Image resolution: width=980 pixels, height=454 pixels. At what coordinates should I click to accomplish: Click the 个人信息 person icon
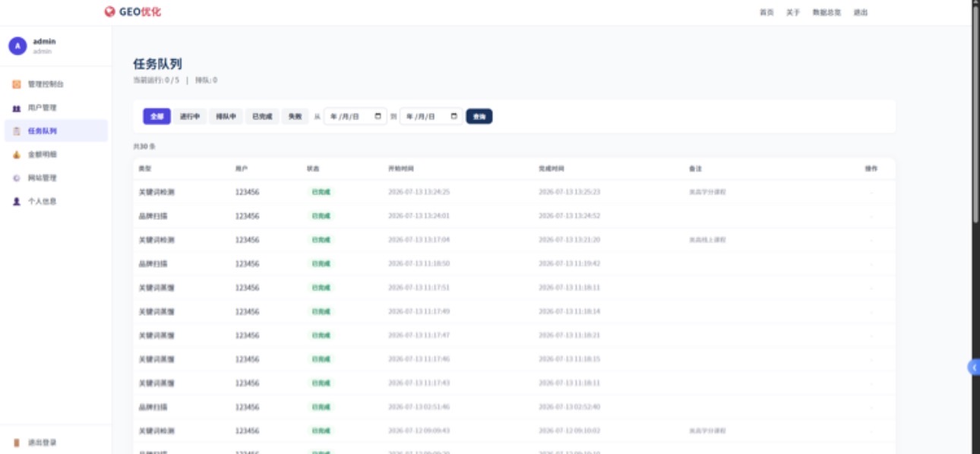click(x=17, y=201)
